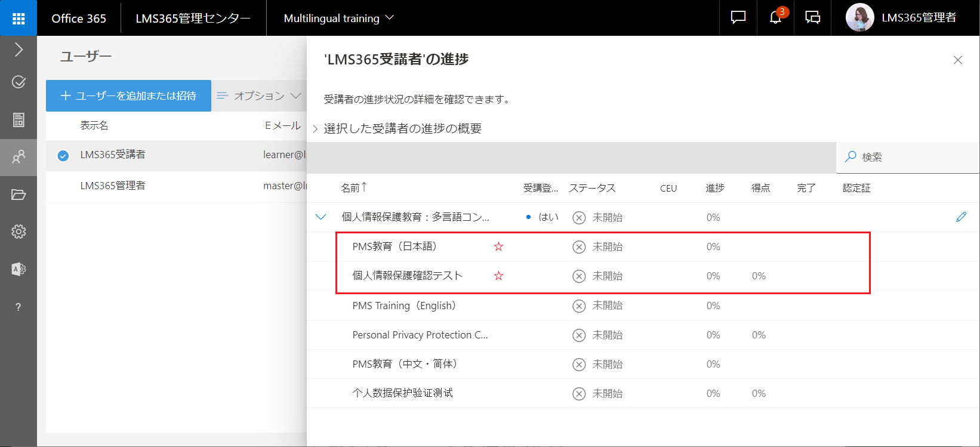
Task: Collapse the 個人情報保護教育 course row
Action: [x=321, y=217]
